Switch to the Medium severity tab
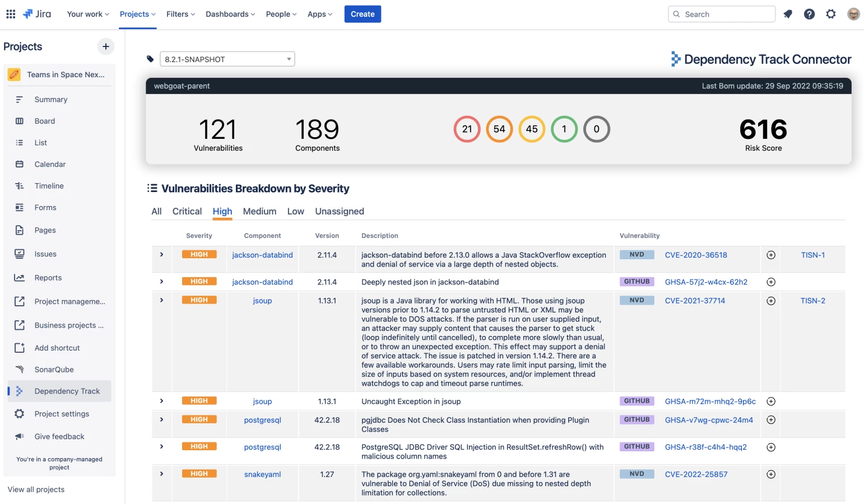 (259, 212)
